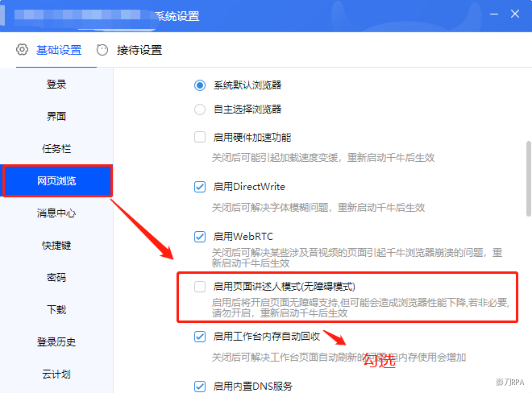Click the face icon beside 接待设置
The height and width of the screenshot is (393, 532).
(x=102, y=50)
